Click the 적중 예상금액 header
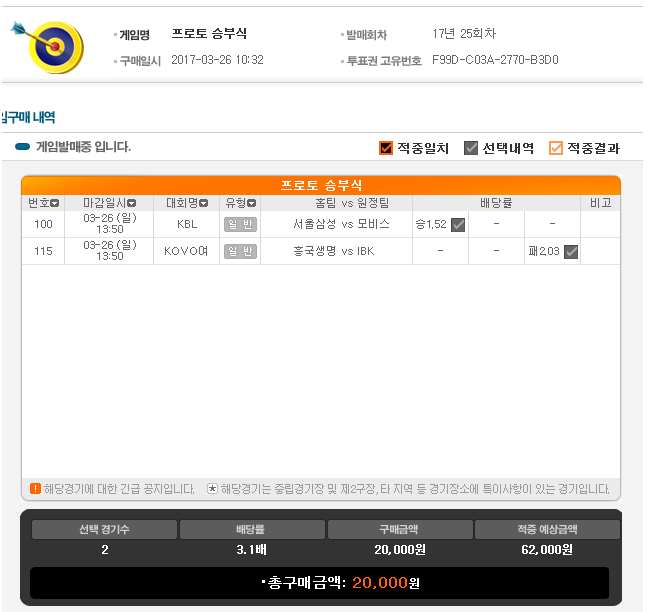 click(x=547, y=529)
